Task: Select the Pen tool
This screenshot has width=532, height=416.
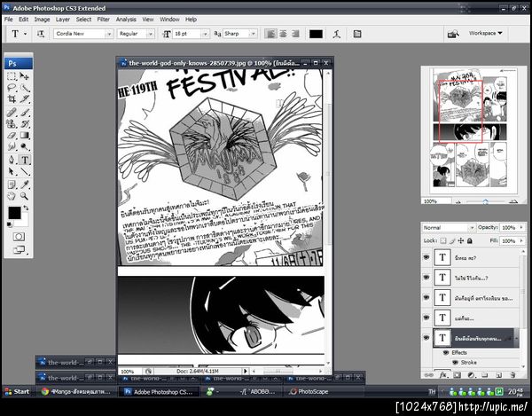Action: 12,160
